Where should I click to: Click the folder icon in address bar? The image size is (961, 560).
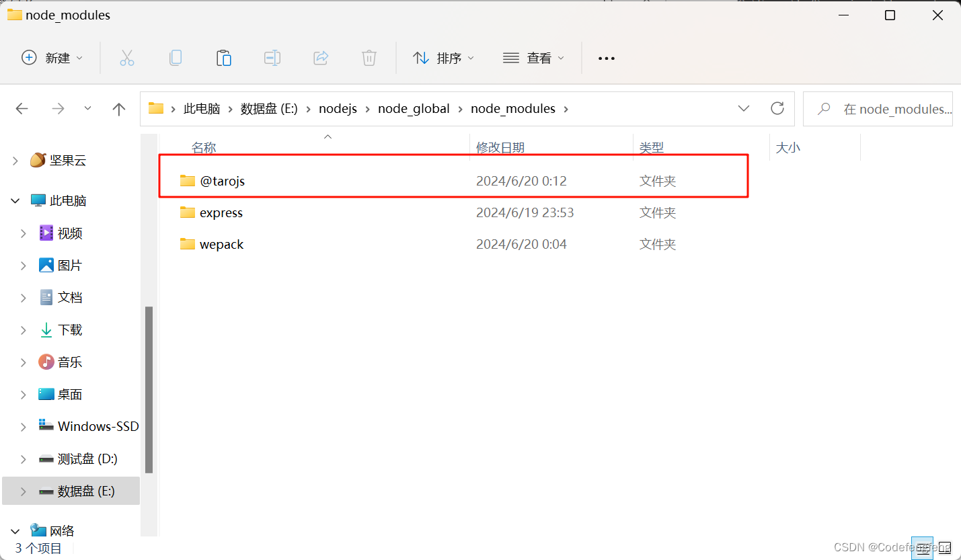[x=156, y=108]
